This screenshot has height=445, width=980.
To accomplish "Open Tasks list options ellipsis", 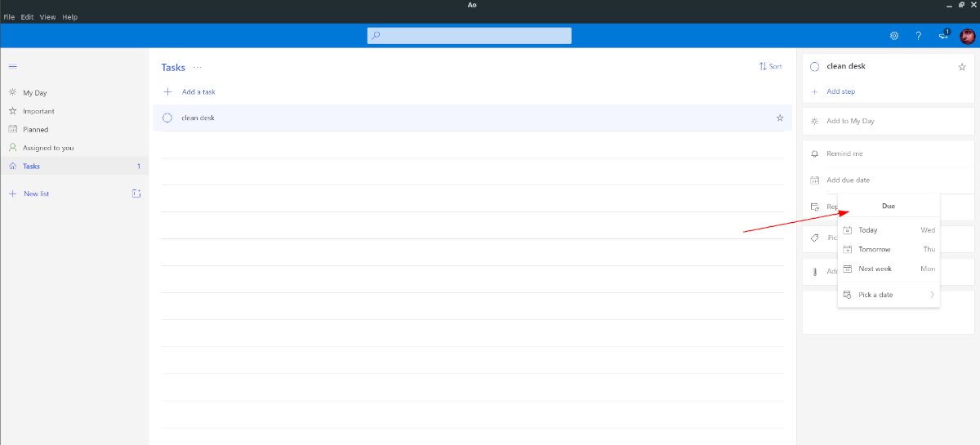I will [197, 68].
